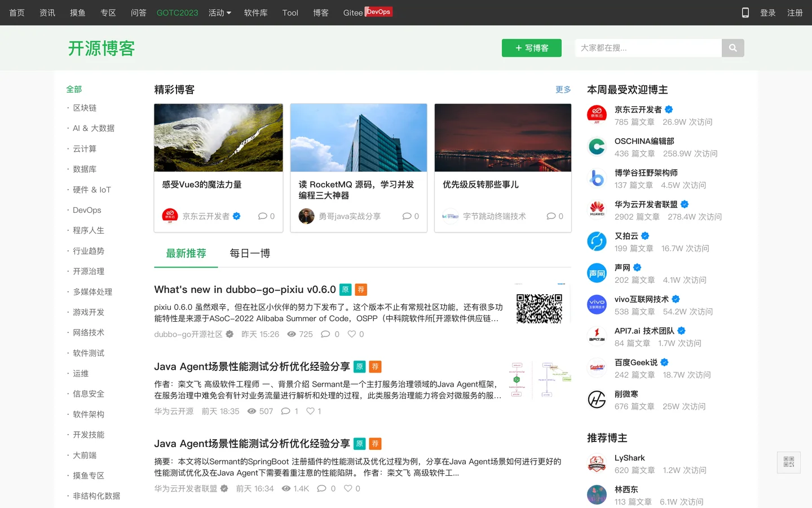Click OSCHINA编辑部 avatar icon

597,146
